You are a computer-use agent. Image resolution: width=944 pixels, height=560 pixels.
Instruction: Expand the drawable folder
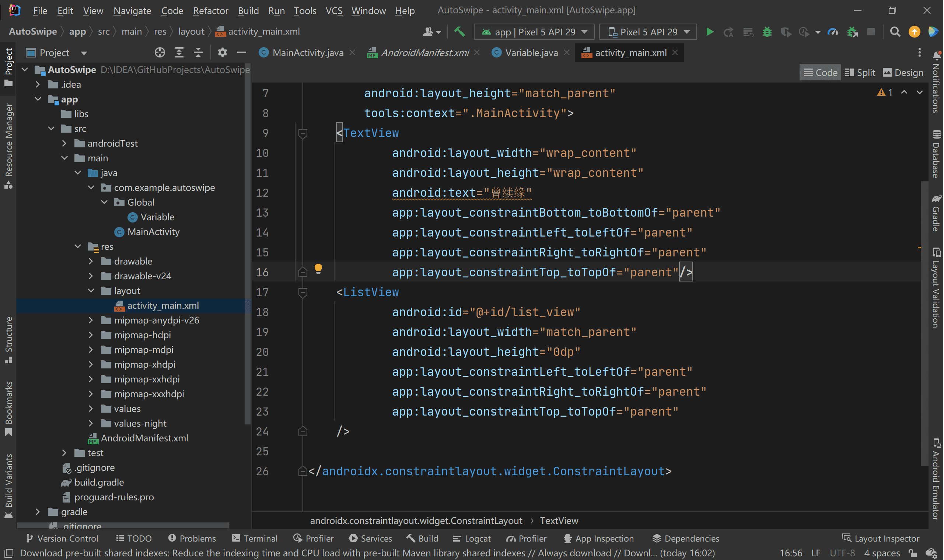coord(91,261)
